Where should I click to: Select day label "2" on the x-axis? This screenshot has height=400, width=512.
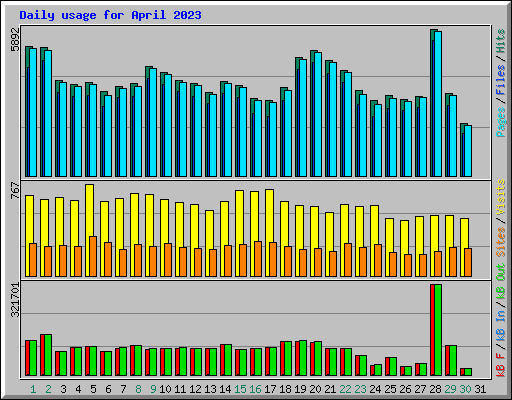(48, 389)
